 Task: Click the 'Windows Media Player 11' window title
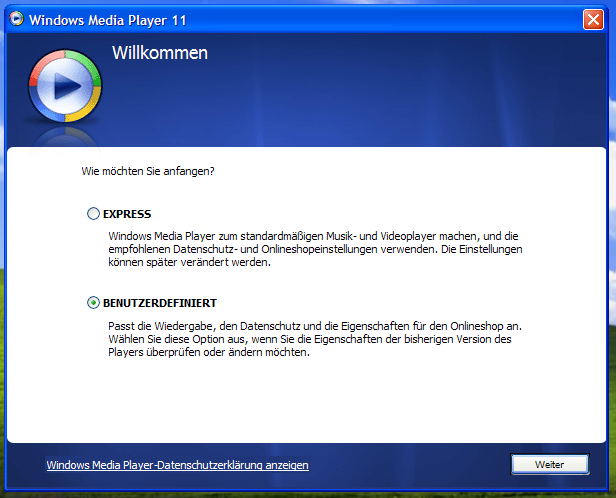coord(108,20)
